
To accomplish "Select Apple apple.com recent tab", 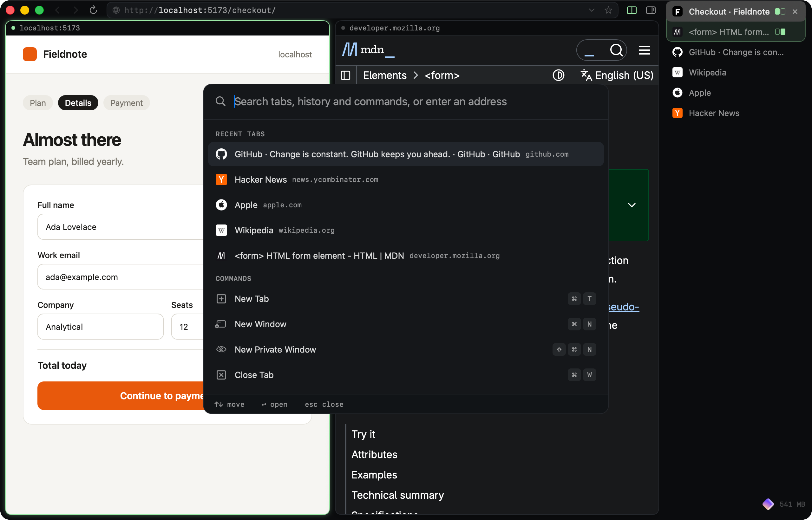I will (x=406, y=205).
